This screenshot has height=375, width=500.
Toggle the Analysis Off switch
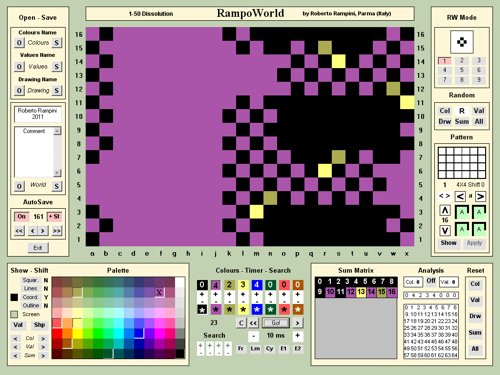click(x=431, y=281)
